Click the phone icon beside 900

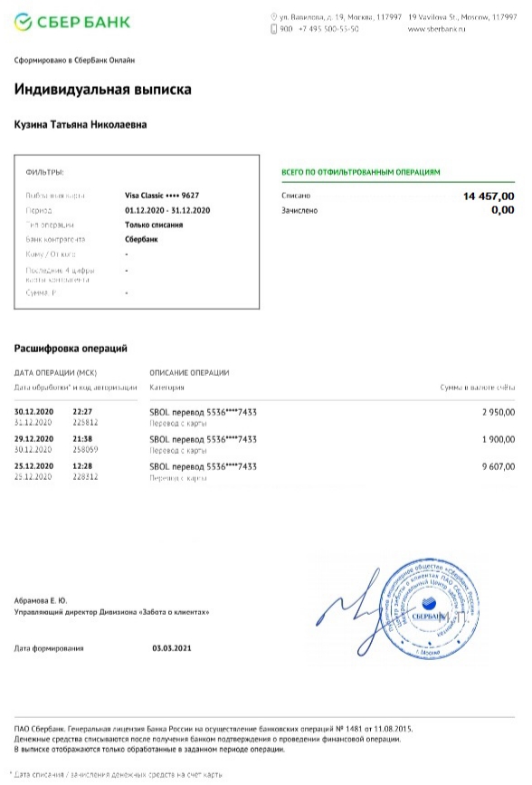[274, 29]
